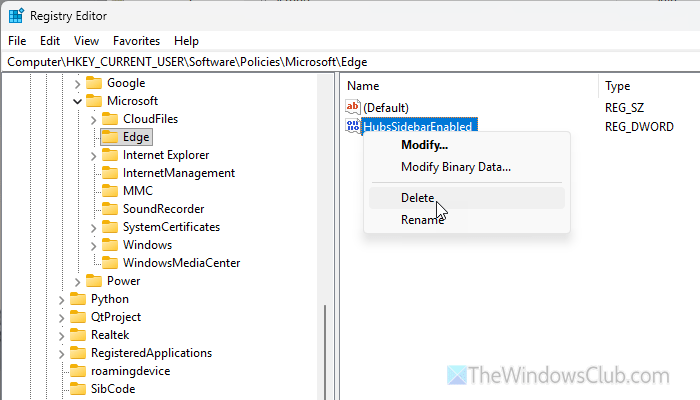Select the HubsSidebarEnabled value name

click(419, 126)
